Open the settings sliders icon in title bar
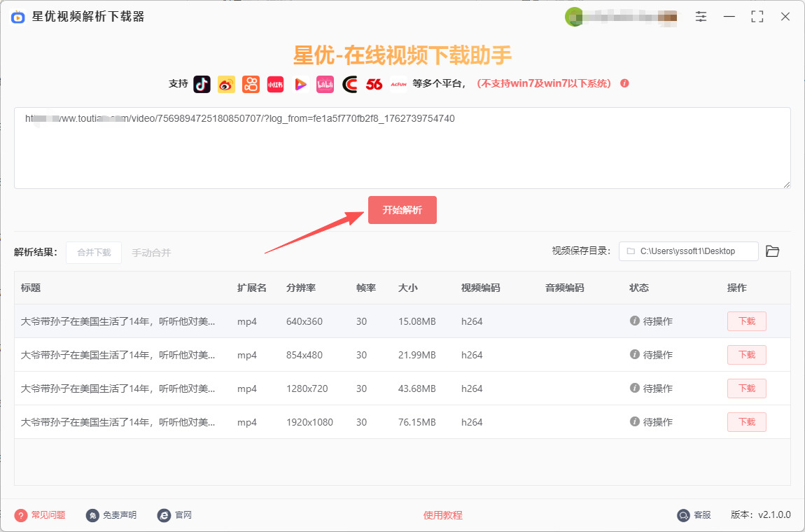This screenshot has height=532, width=805. point(701,16)
